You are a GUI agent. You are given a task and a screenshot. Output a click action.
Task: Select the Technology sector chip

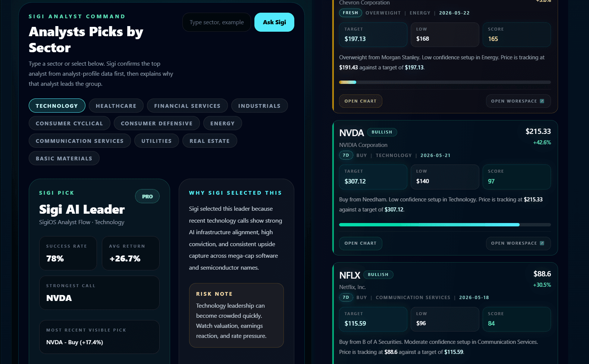click(57, 106)
